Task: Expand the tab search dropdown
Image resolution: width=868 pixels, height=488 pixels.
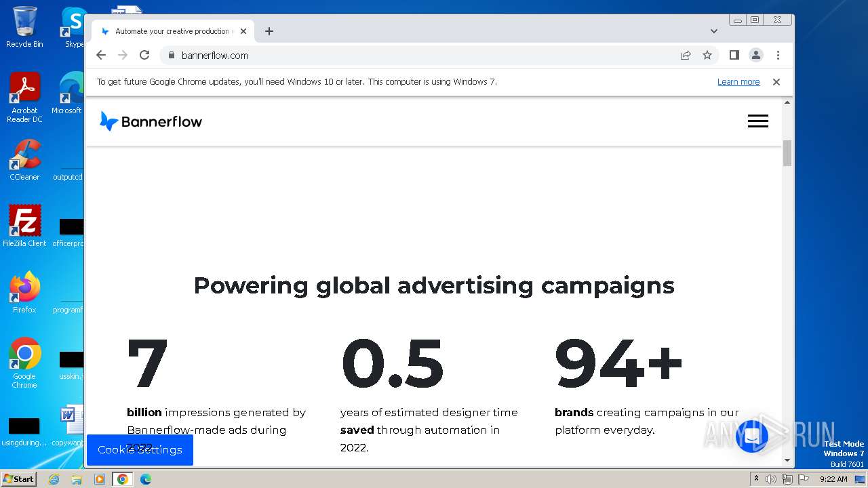Action: click(714, 31)
